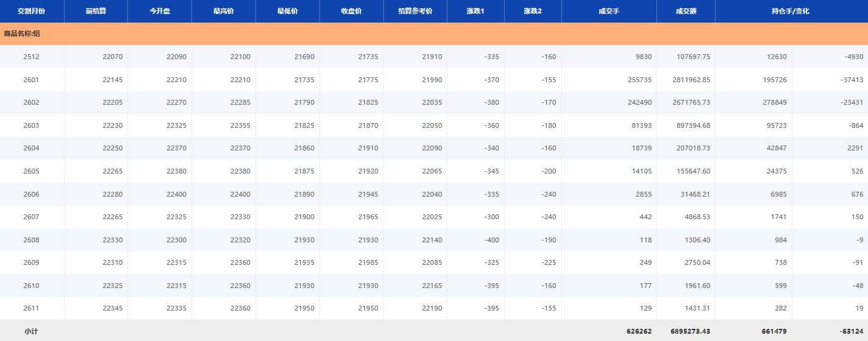
Task: Click the 涨跌2 column header
Action: (x=533, y=12)
